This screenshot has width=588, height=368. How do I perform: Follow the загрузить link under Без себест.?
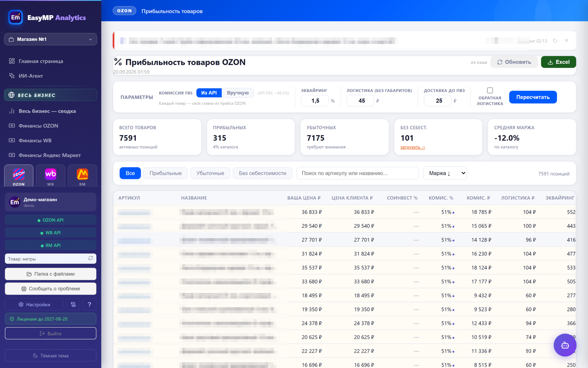[412, 147]
